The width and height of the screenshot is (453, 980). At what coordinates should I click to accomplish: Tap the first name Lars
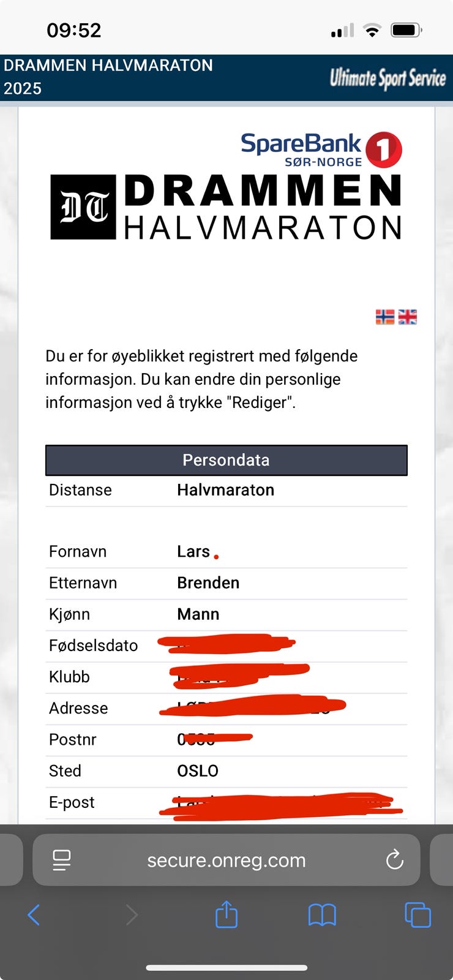[x=193, y=552]
